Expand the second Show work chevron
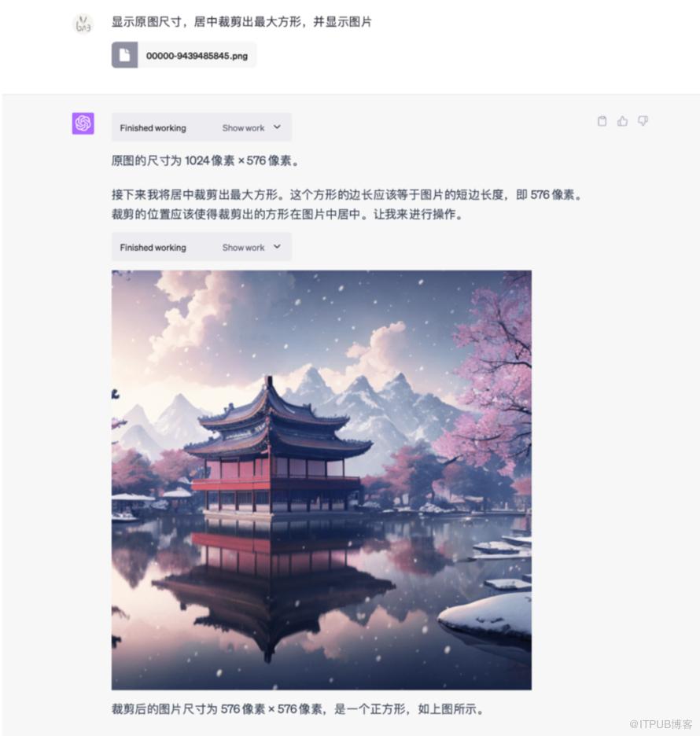The height and width of the screenshot is (736, 700). 277,247
